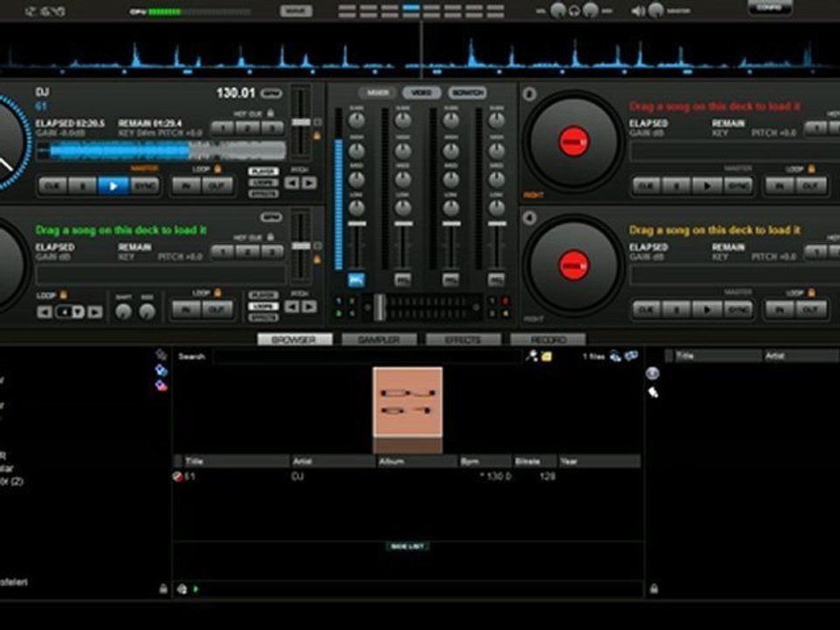
Task: Click the 130.01 BPM readout
Action: (x=235, y=94)
